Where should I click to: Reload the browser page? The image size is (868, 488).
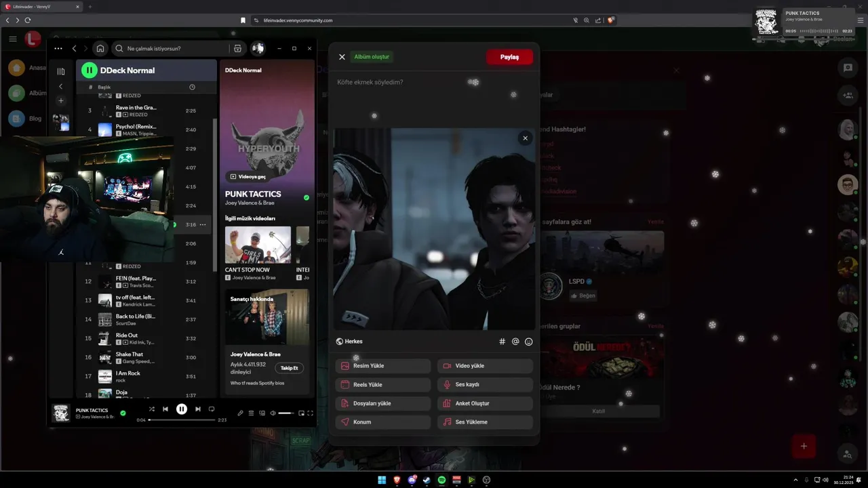click(28, 20)
